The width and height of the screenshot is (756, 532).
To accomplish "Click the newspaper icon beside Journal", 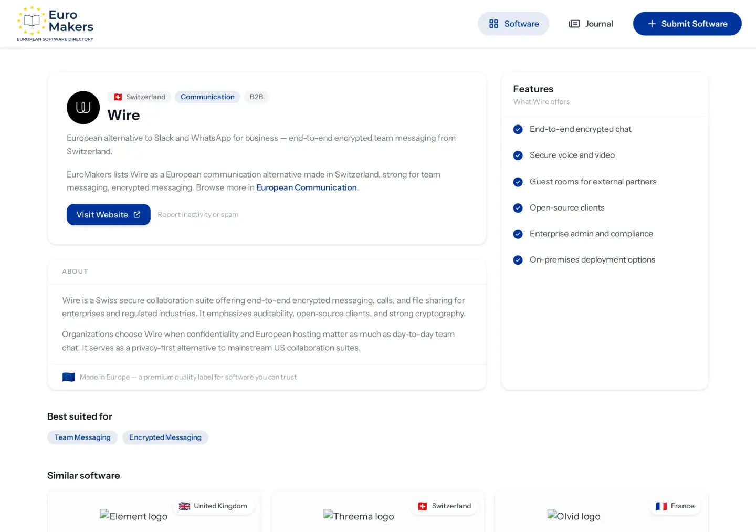I will 574,24.
